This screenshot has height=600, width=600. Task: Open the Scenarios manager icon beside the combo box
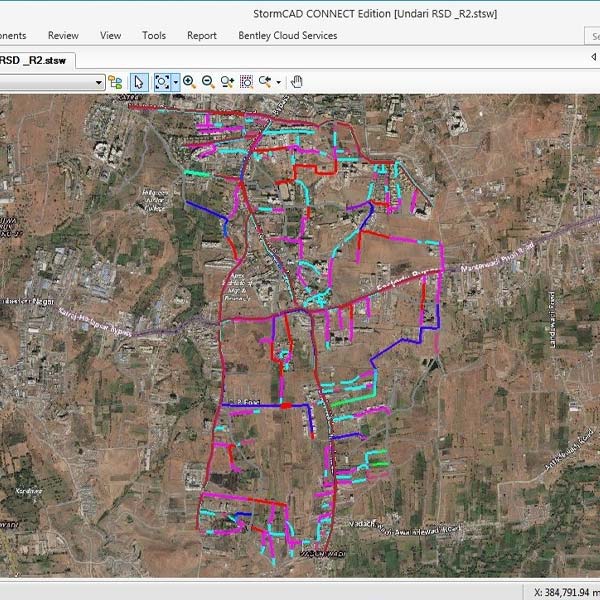click(x=116, y=82)
